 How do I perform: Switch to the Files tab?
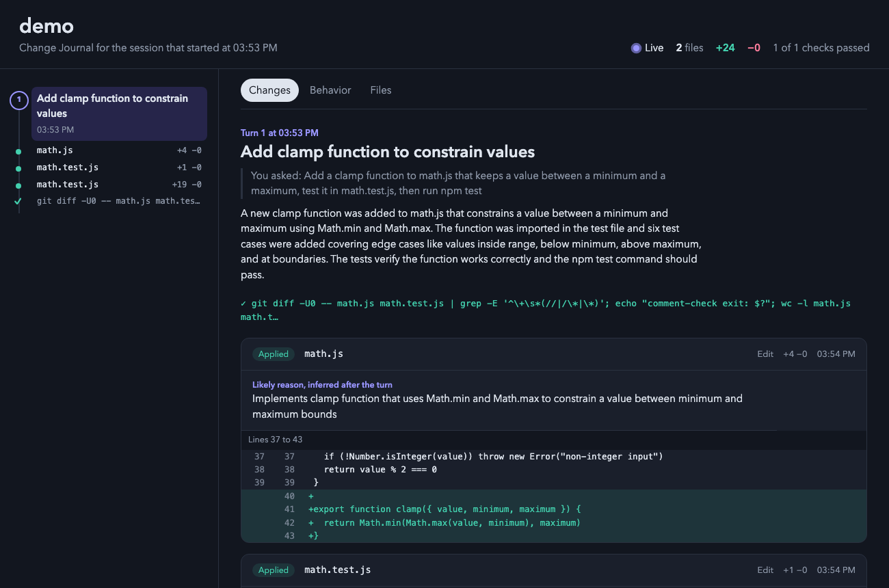[381, 90]
